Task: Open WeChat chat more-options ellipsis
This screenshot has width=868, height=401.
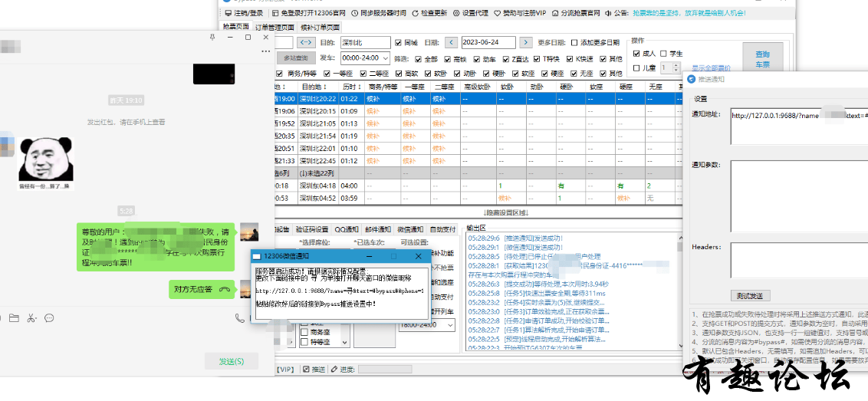Action: coord(265,51)
